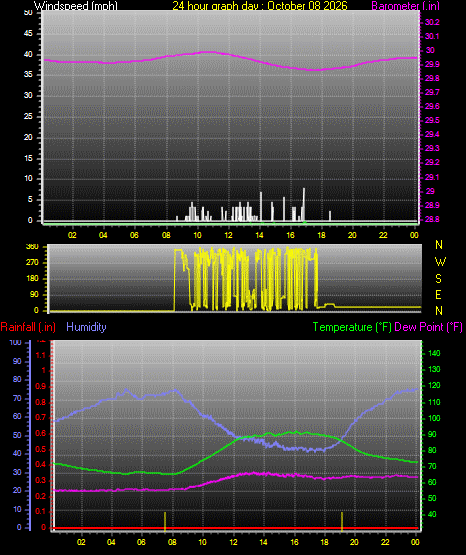Select the 0.3 rainfall axis value

click(41, 481)
